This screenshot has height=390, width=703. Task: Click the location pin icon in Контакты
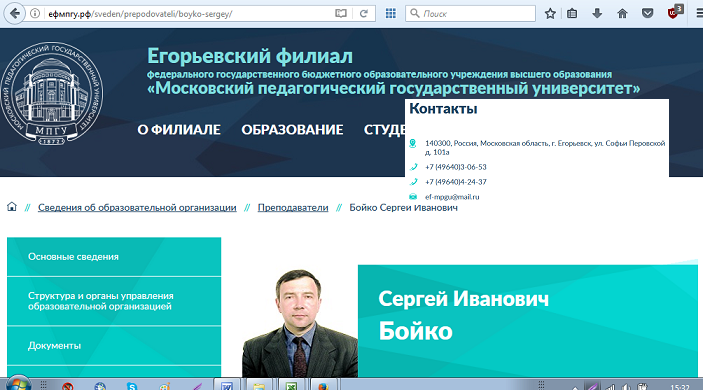coord(412,143)
